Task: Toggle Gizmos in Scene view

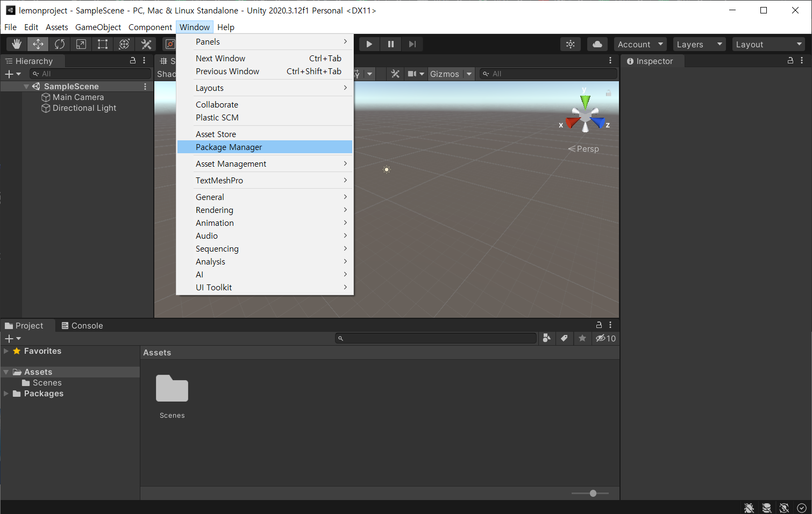Action: pos(445,74)
